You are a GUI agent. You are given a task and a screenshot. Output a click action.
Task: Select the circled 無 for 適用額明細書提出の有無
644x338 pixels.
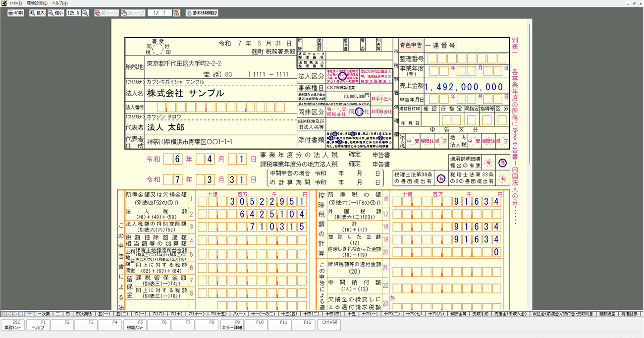[x=502, y=162]
